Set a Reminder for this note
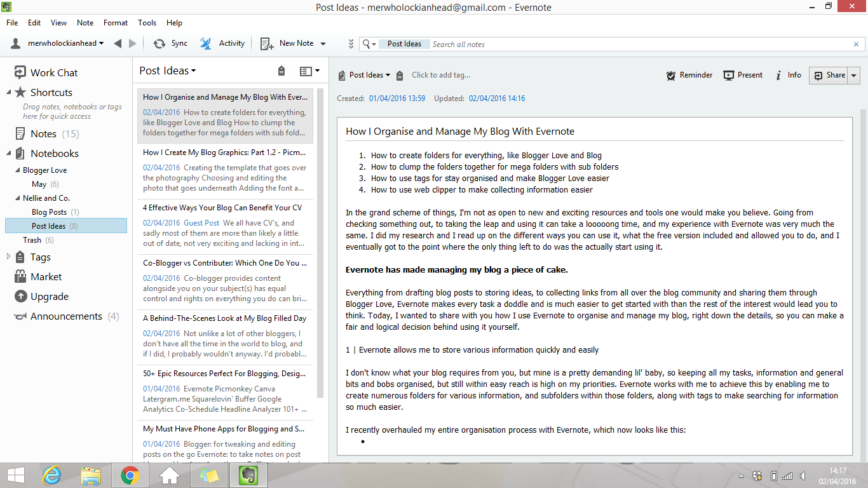 (x=689, y=75)
